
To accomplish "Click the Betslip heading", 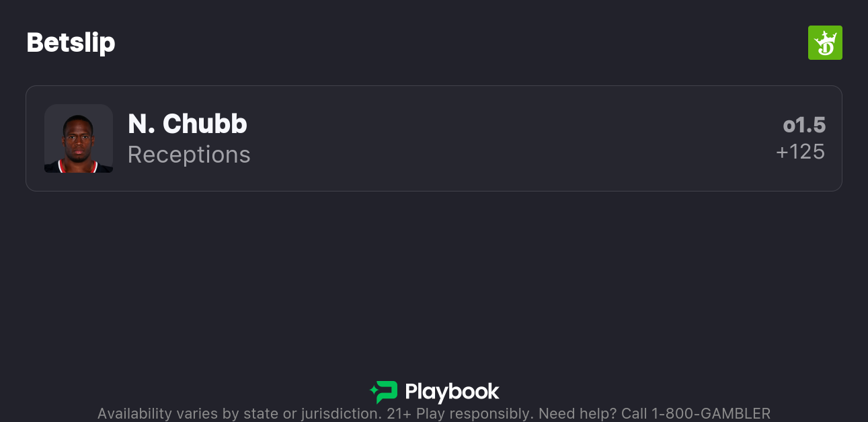I will [71, 43].
